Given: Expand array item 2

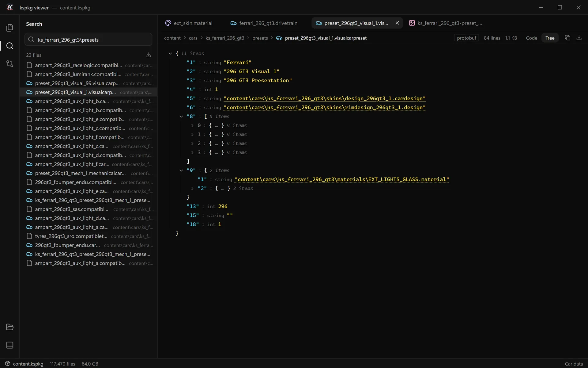Looking at the screenshot, I should 192,144.
